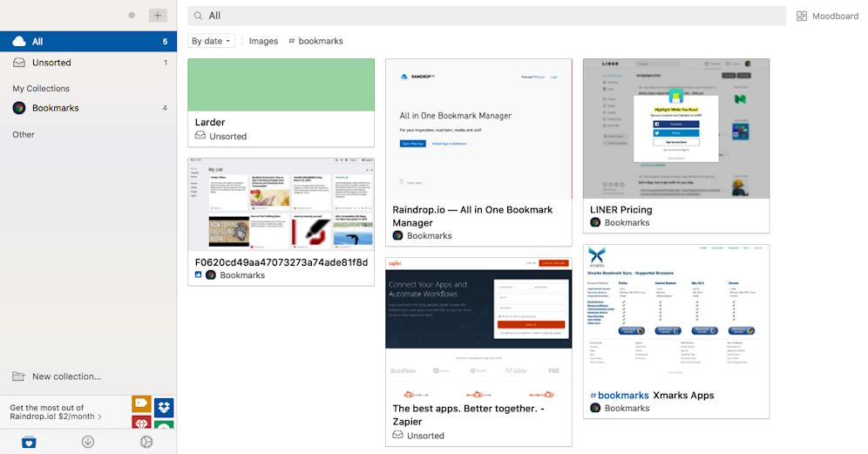
Task: Click Unsorted label under Zapier card
Action: tap(425, 436)
